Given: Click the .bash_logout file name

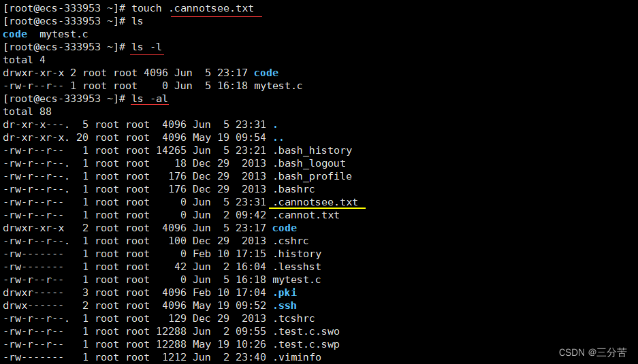Looking at the screenshot, I should click(309, 163).
